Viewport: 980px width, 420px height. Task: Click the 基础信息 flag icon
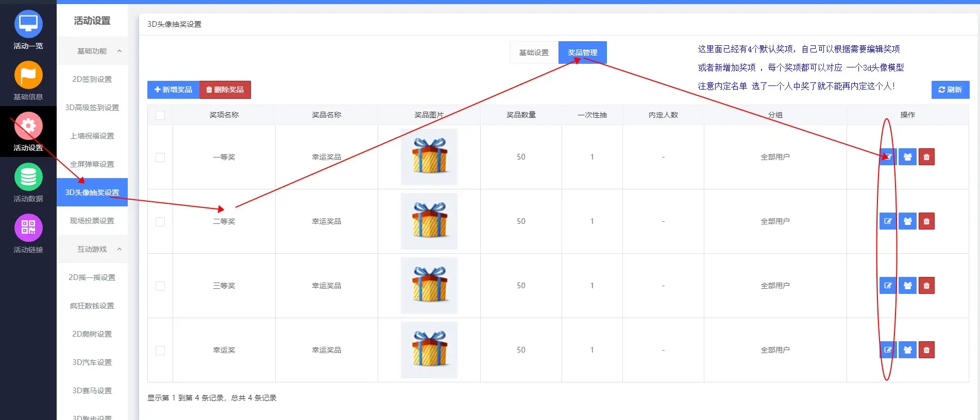tap(28, 75)
